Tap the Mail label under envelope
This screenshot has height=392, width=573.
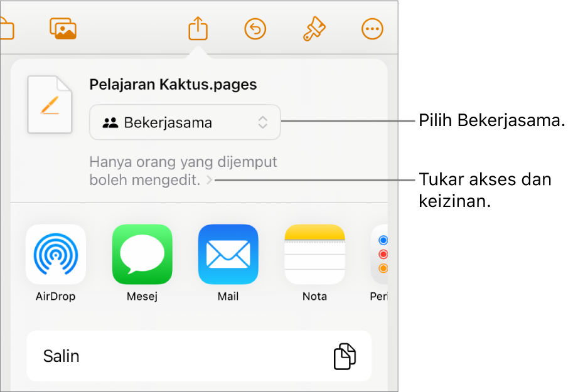[228, 296]
